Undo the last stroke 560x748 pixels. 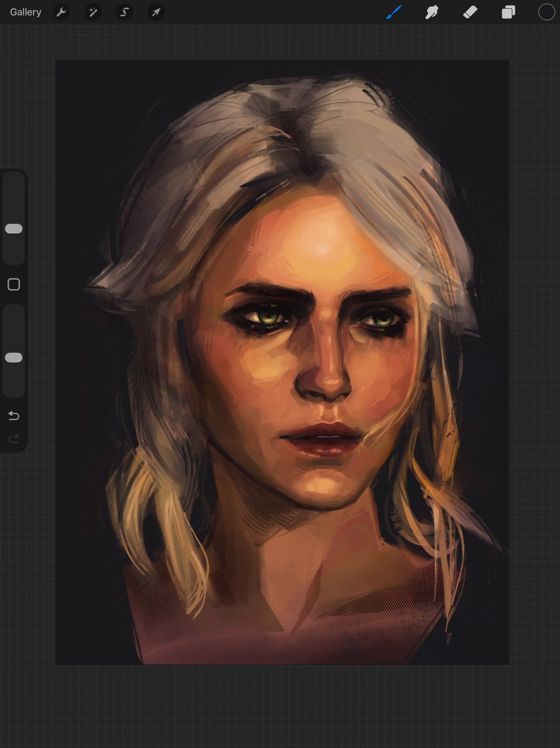coord(14,416)
